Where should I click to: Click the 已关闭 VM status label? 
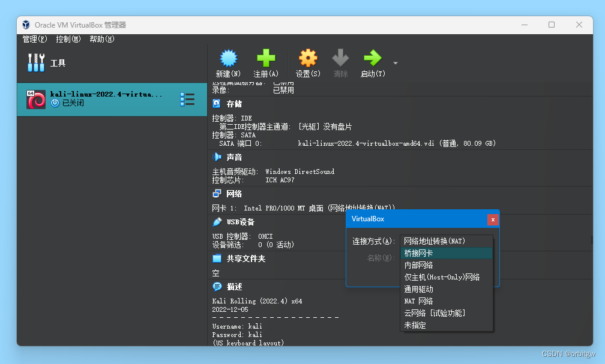coord(73,103)
